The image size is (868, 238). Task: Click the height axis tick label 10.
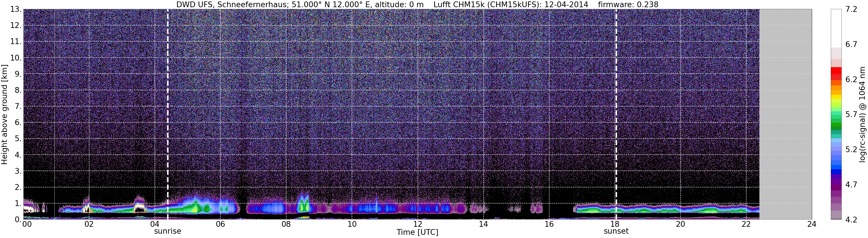(x=16, y=58)
